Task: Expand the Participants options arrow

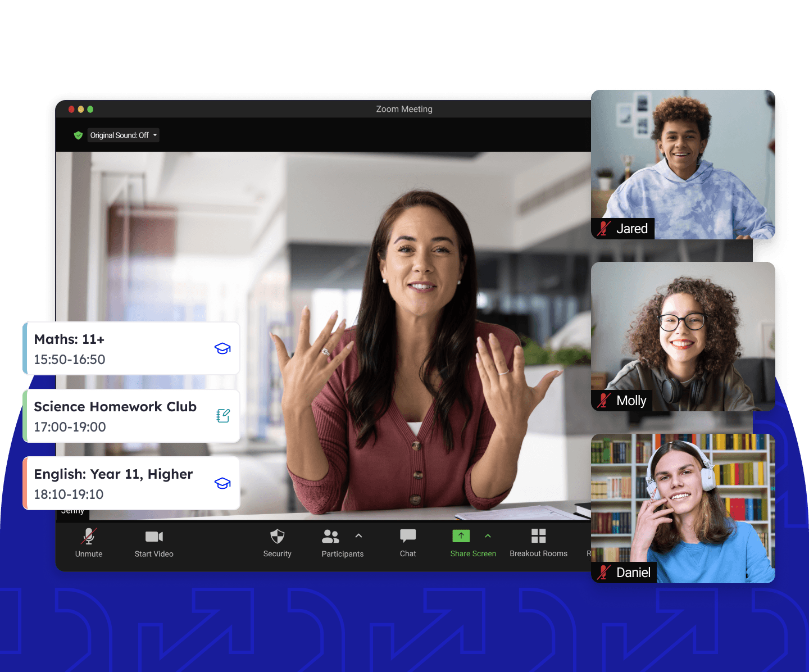Action: pyautogui.click(x=359, y=535)
